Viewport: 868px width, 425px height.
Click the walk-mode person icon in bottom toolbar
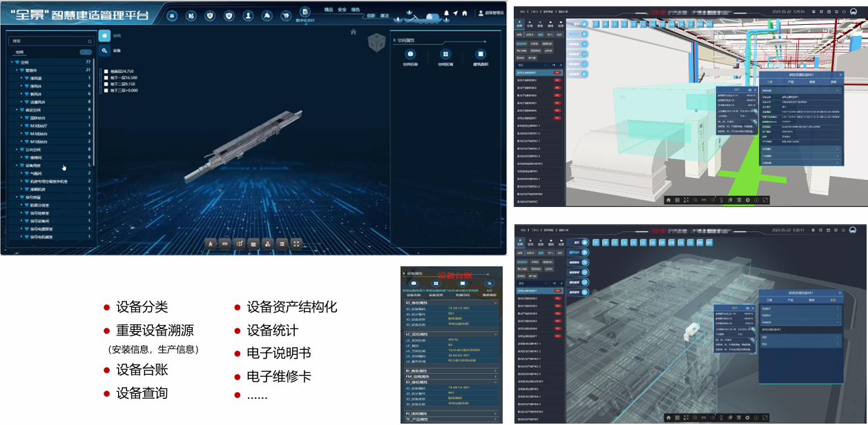(211, 244)
